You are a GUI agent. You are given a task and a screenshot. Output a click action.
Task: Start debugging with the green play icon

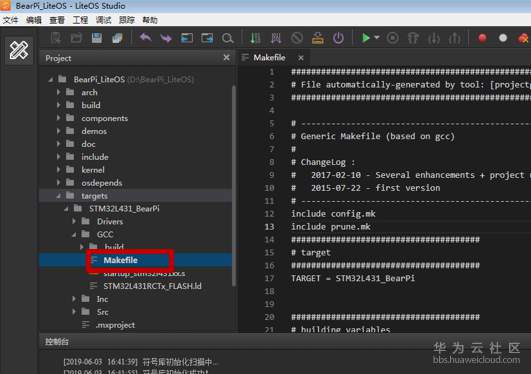[x=365, y=38]
